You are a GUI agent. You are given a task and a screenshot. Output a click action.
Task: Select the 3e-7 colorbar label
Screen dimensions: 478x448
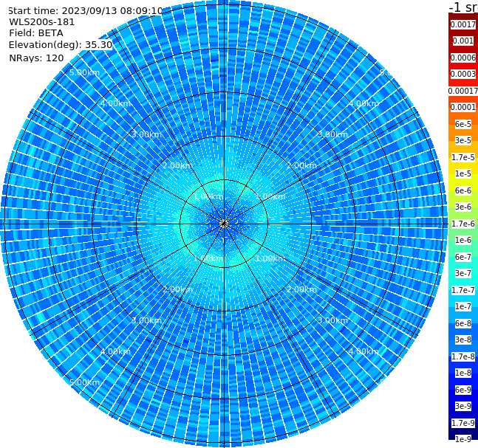(463, 273)
